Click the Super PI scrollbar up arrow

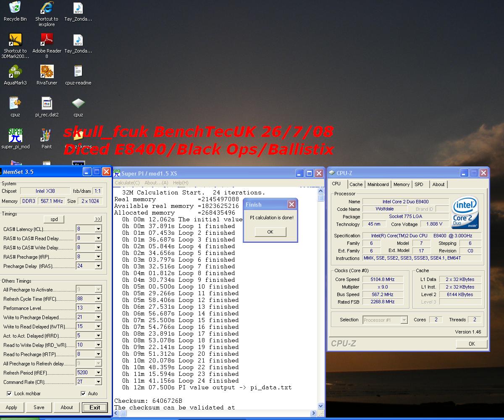321,191
